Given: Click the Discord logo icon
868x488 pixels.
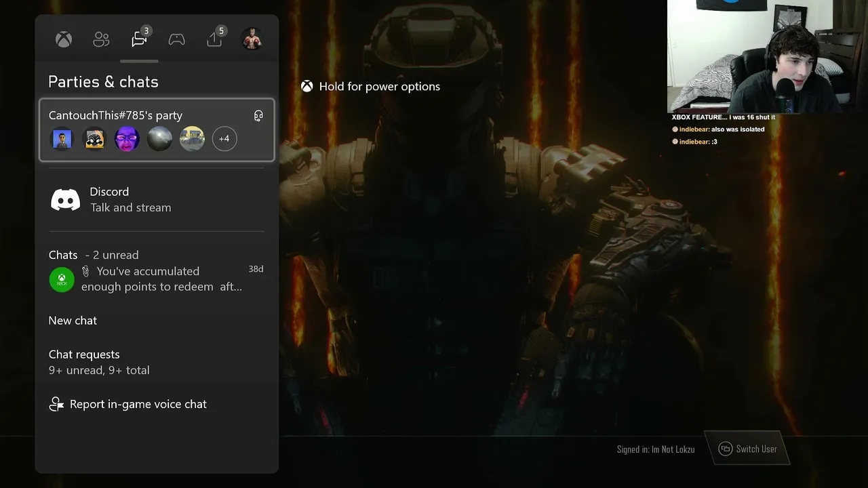Looking at the screenshot, I should 66,200.
